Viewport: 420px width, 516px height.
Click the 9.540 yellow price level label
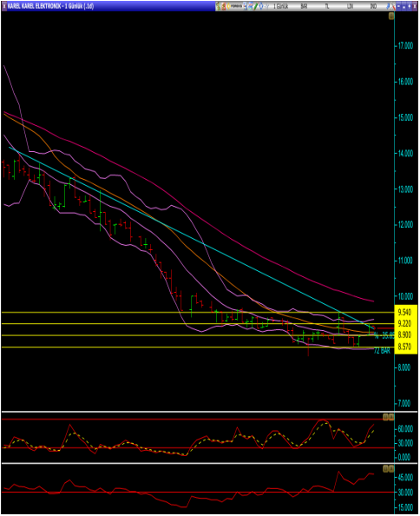pos(404,312)
